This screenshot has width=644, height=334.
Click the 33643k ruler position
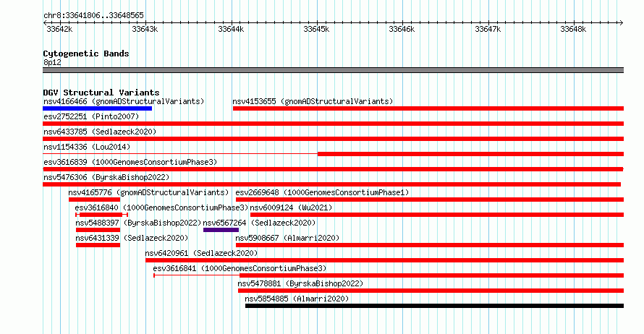click(x=145, y=29)
